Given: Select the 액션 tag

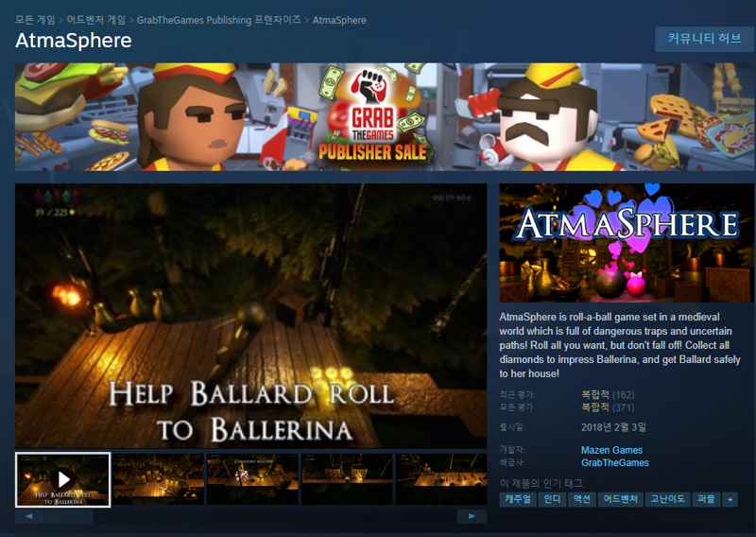Looking at the screenshot, I should coord(582,499).
